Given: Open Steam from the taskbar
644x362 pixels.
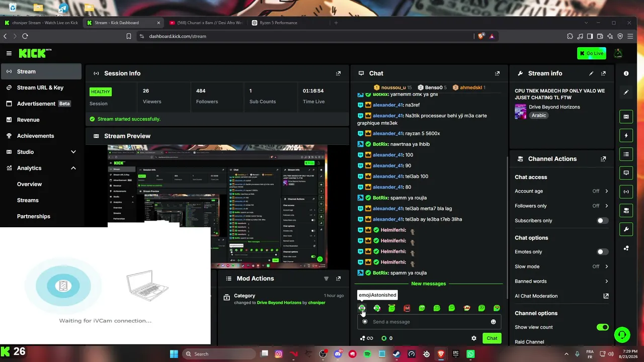Looking at the screenshot, I should coord(396,354).
